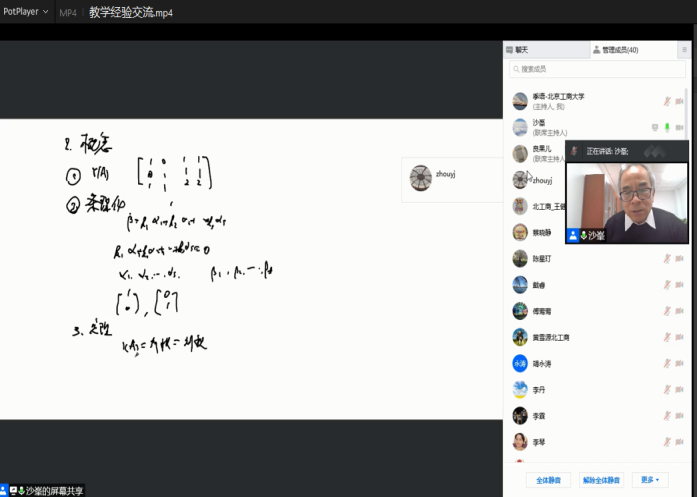Viewport: 697px width, 497px height.
Task: Click the muted mic icon in speaker header
Action: [x=574, y=150]
